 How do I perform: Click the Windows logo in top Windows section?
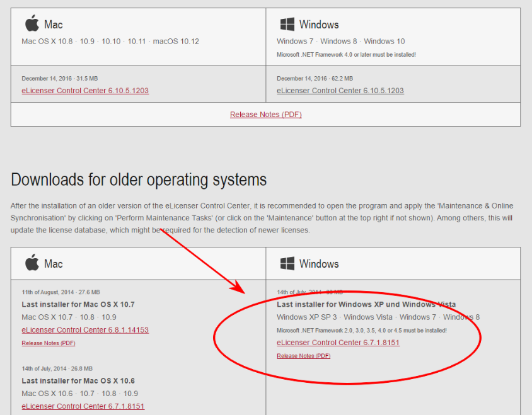(x=287, y=25)
